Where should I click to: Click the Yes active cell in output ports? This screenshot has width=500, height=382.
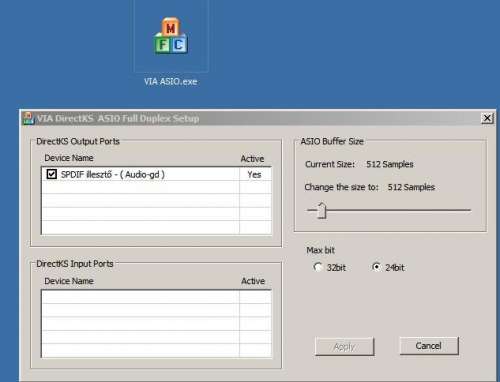point(255,174)
